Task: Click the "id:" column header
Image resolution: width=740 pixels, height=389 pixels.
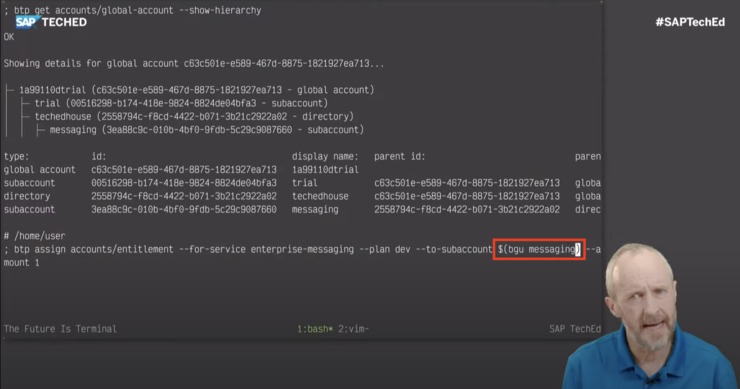Action: point(99,156)
